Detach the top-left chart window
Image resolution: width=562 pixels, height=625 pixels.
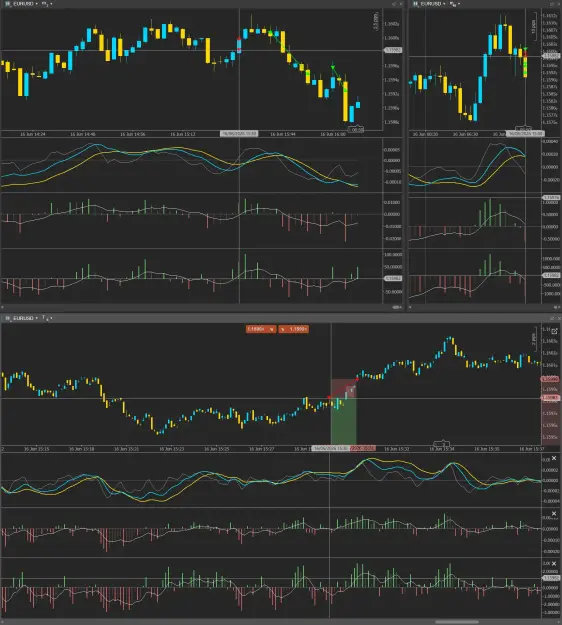(x=394, y=4)
